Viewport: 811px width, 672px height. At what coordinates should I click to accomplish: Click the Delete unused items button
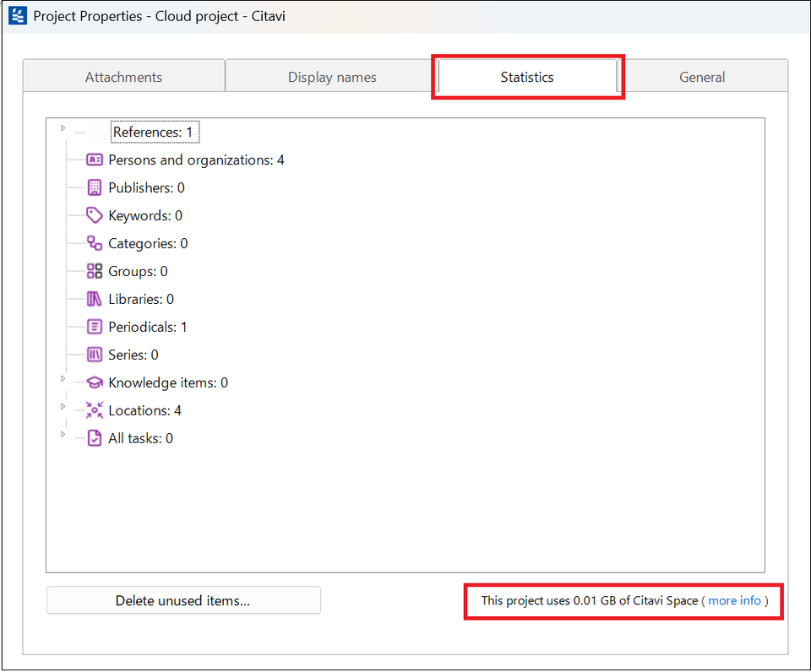[x=183, y=600]
